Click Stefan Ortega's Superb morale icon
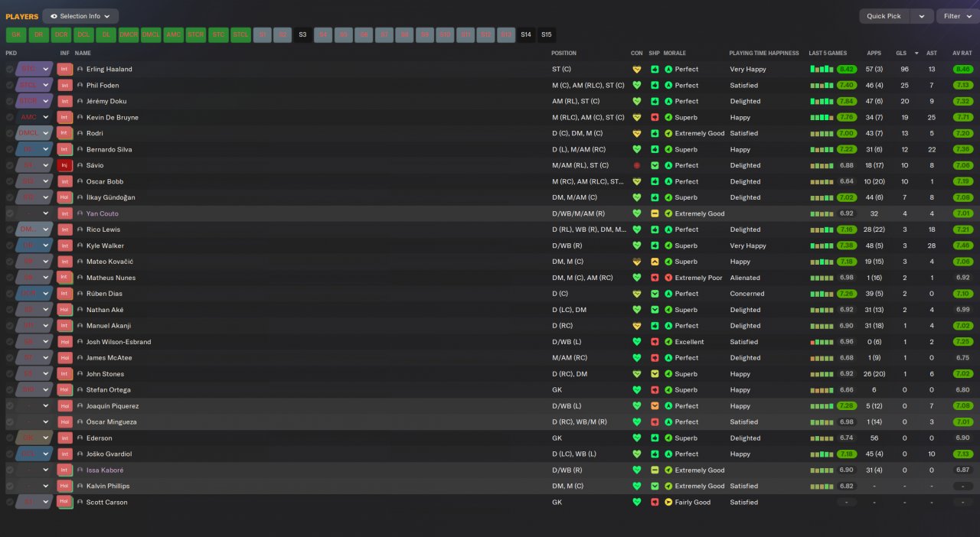This screenshot has height=537, width=980. [668, 390]
